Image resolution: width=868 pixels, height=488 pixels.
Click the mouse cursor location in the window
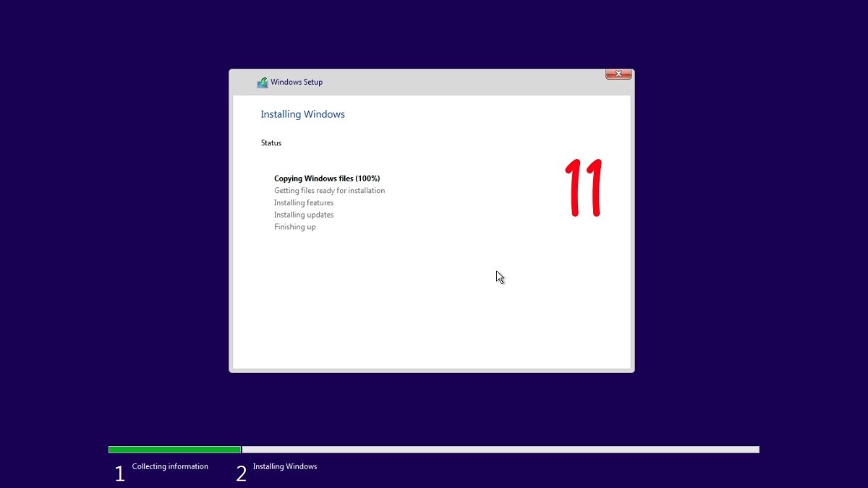coord(499,277)
